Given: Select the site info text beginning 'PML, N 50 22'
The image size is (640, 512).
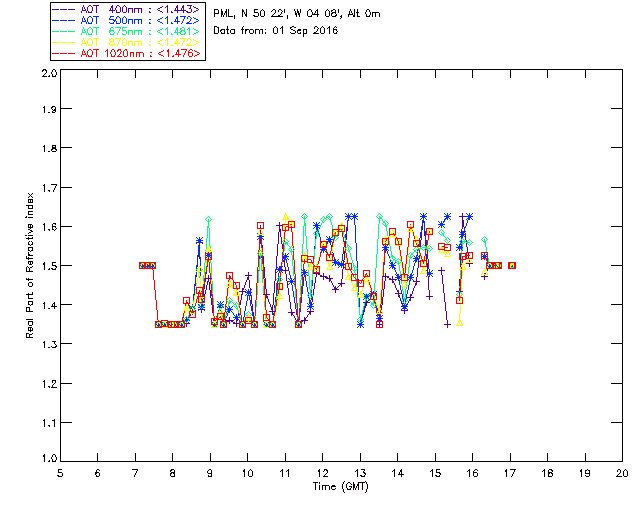Looking at the screenshot, I should [x=297, y=14].
